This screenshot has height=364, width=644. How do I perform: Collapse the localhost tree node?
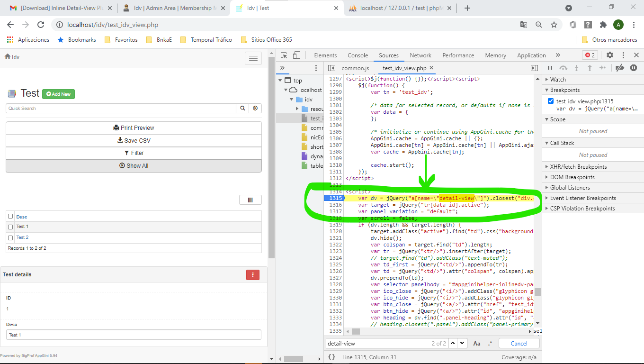point(286,90)
